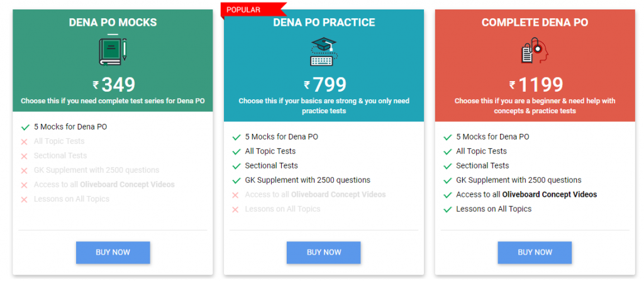Click red cross beside Lessons on All Topics in Practice plan
The height and width of the screenshot is (281, 644).
(x=235, y=209)
